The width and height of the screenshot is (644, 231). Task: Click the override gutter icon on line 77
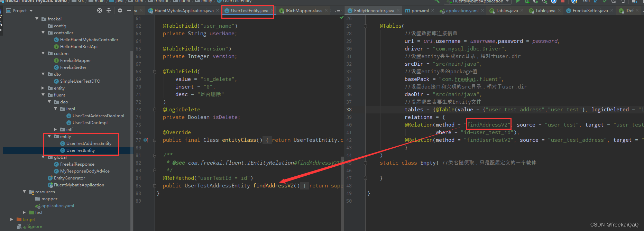[x=146, y=140]
